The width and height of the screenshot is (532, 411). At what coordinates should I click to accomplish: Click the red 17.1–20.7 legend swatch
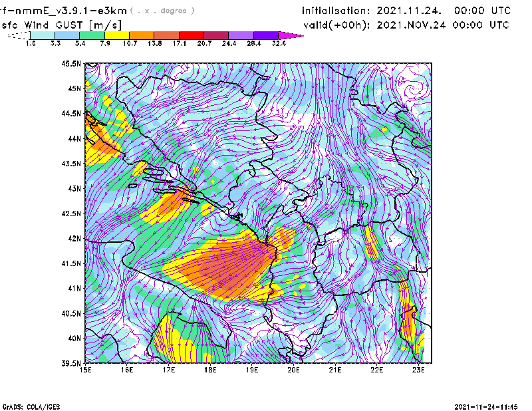coord(192,35)
